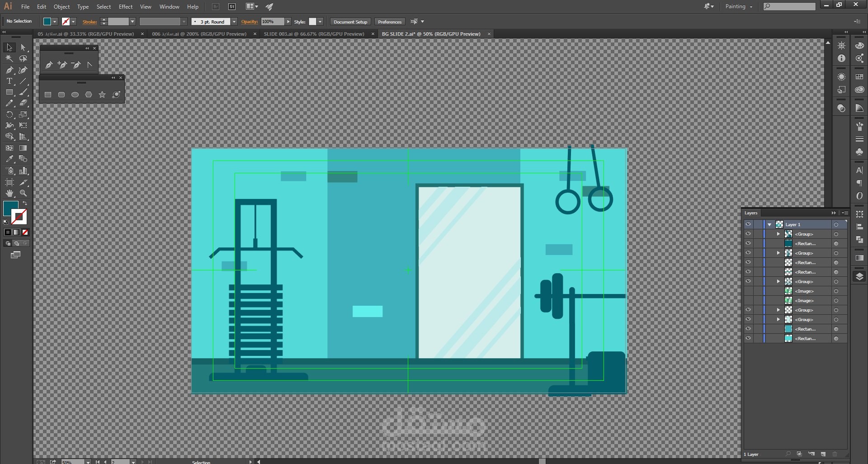Click the toolbox Stroke swatch
The width and height of the screenshot is (868, 464).
[x=19, y=217]
